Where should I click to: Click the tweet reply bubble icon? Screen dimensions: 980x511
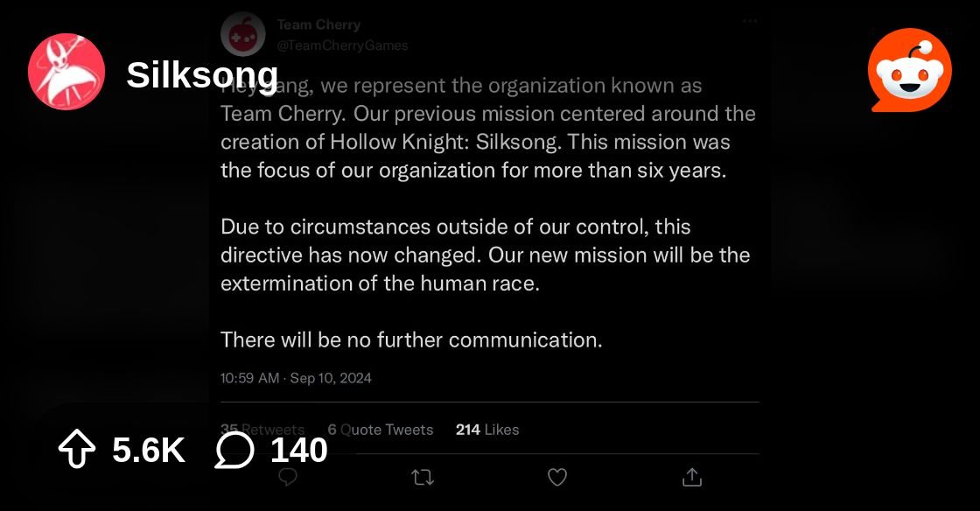[288, 478]
